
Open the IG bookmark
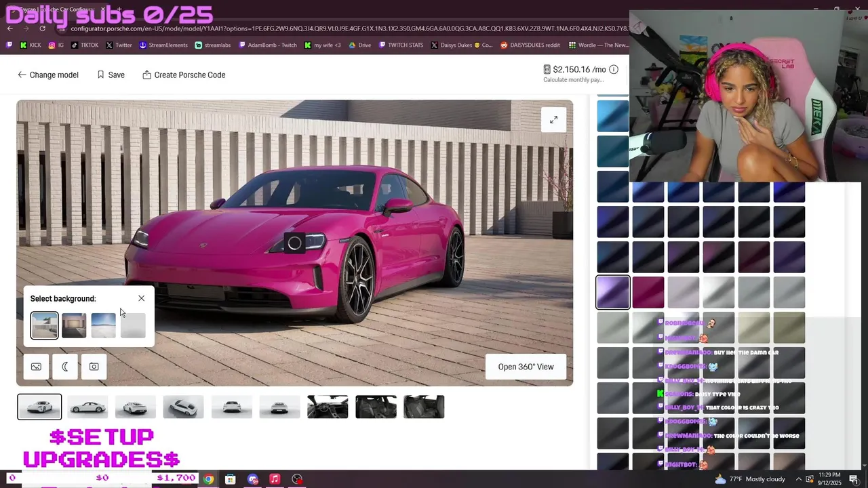(x=56, y=45)
